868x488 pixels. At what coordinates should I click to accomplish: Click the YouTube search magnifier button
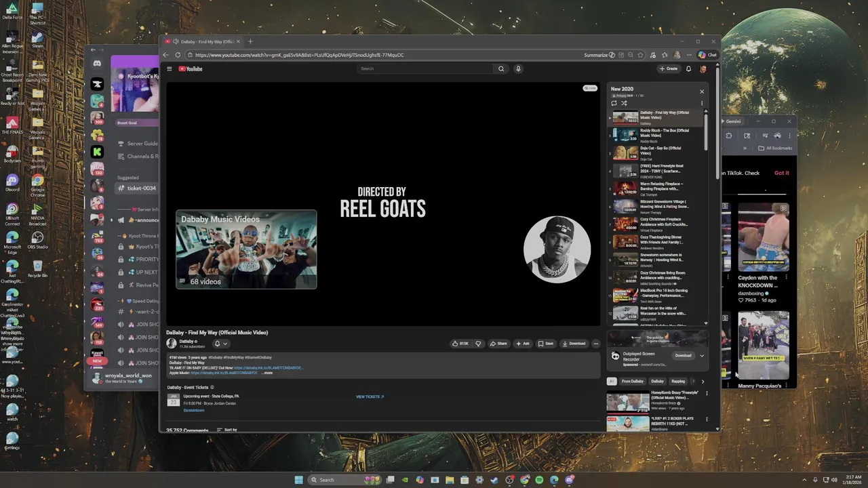point(501,68)
